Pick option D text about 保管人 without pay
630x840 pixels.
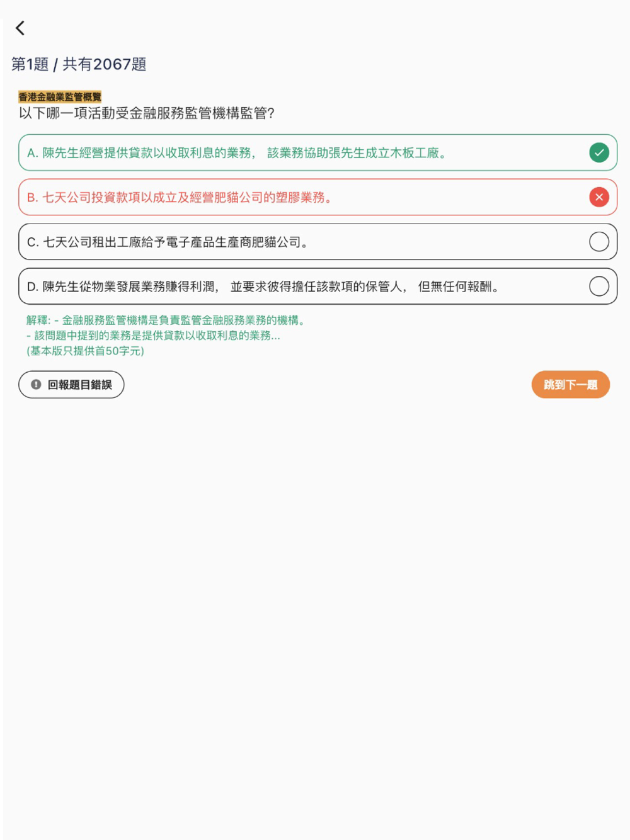click(265, 287)
